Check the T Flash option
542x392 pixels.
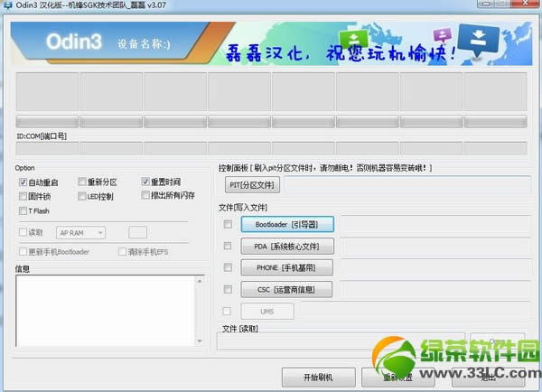[x=23, y=210]
